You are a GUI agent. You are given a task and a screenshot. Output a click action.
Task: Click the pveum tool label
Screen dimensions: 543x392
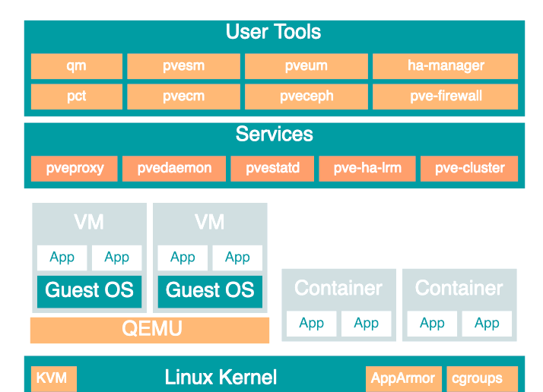tap(306, 66)
